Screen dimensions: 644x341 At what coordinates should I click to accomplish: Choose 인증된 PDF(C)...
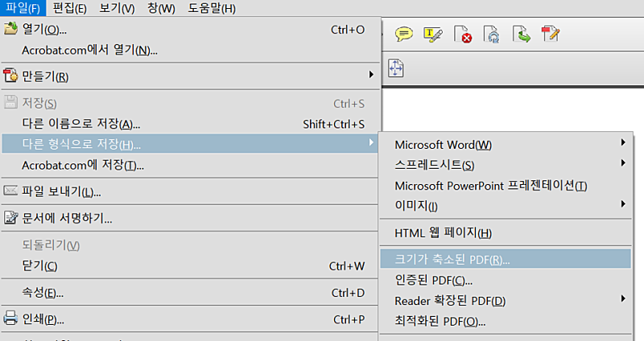(506, 280)
